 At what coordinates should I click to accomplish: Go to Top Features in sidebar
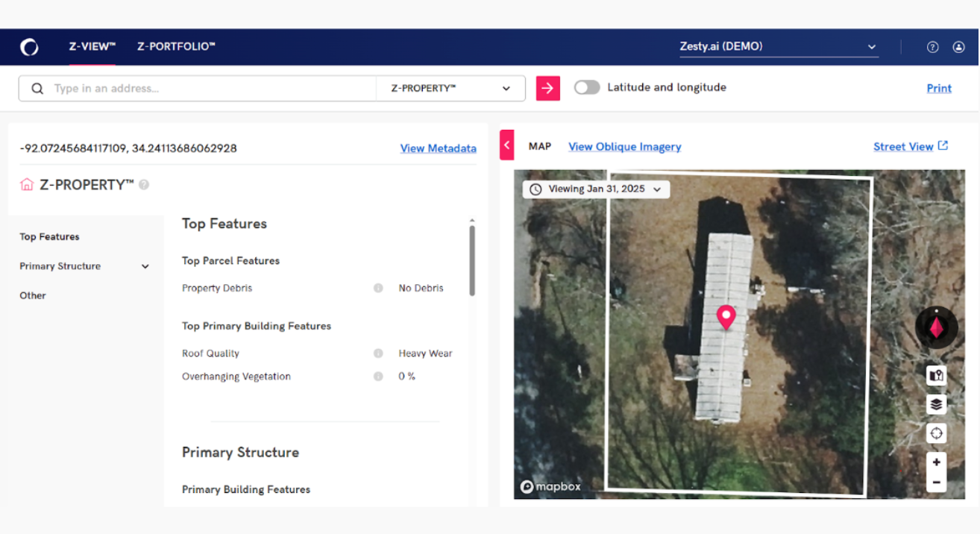(49, 236)
